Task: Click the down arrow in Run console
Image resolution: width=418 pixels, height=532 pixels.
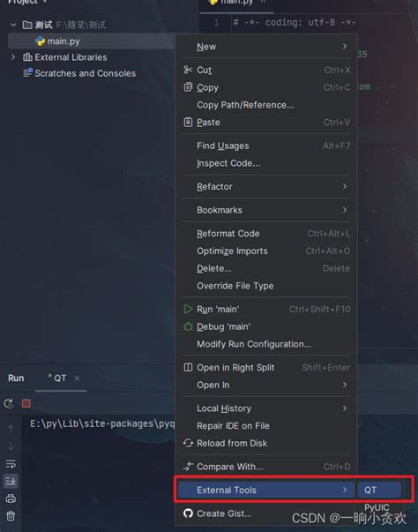Action: pyautogui.click(x=11, y=446)
